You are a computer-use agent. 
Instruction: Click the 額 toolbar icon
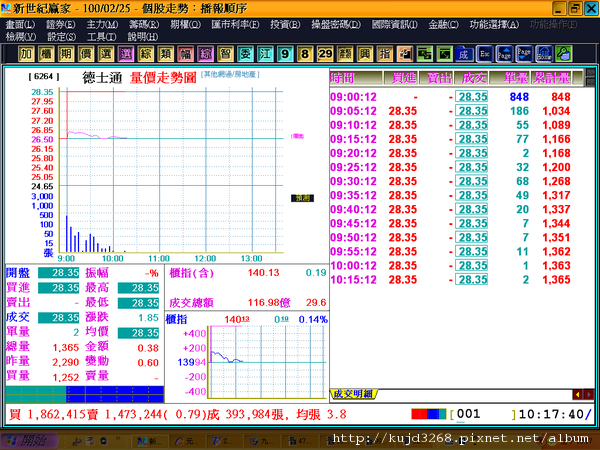345,54
